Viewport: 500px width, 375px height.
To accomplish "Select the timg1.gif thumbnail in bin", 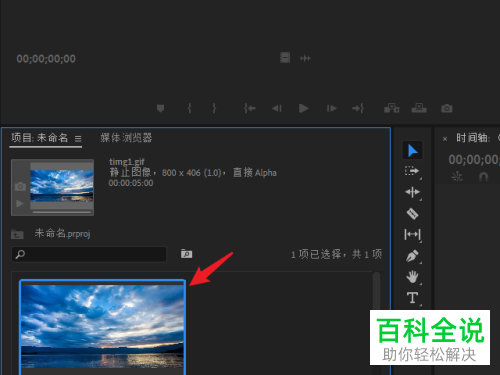I will 102,327.
